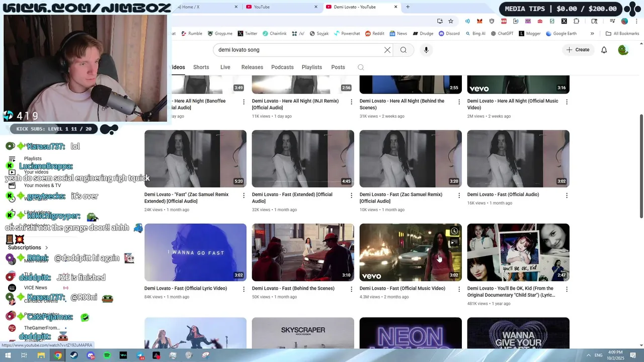
Task: Clear the search box with the X icon
Action: (387, 50)
